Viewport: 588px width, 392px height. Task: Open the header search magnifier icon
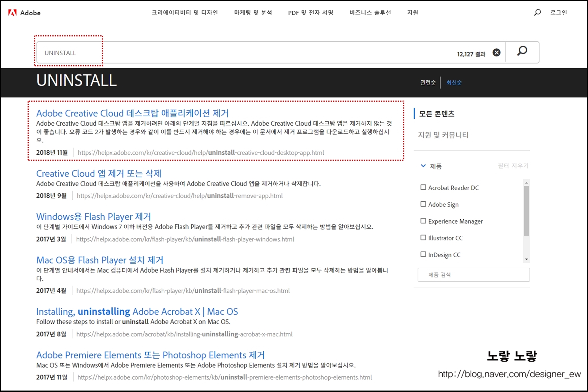coord(537,12)
